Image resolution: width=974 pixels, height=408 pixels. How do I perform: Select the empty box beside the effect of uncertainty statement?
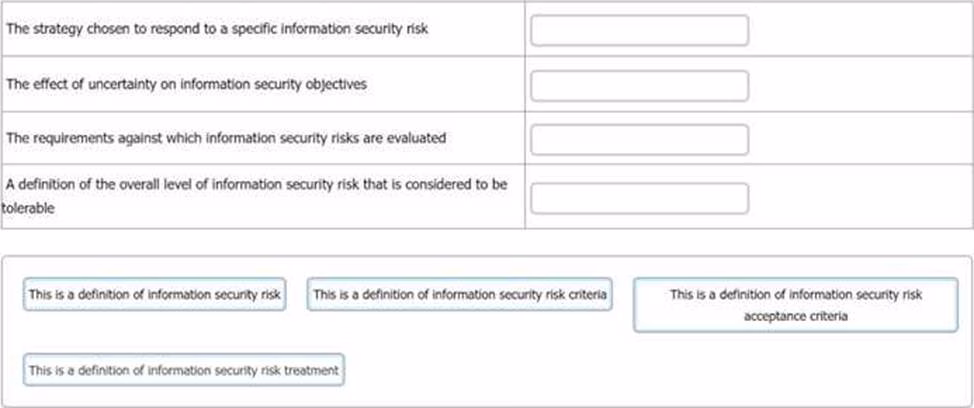639,86
